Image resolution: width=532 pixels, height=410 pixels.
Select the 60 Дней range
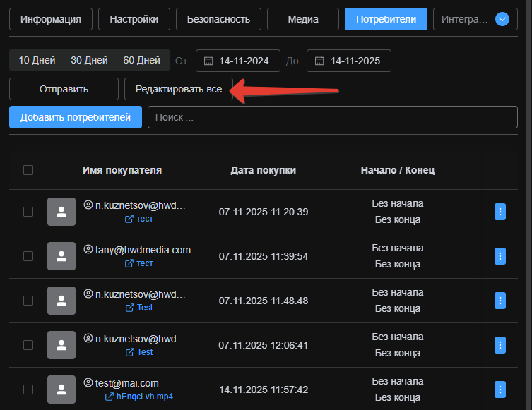pos(141,60)
